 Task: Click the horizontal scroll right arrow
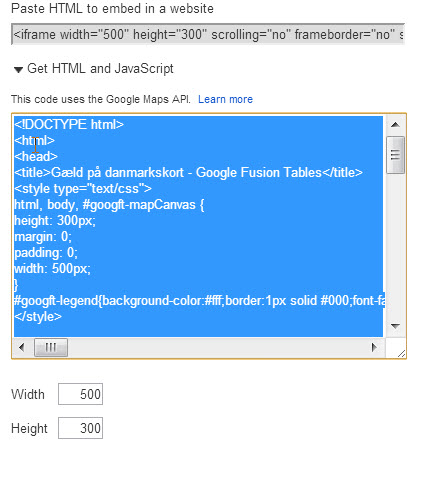(374, 347)
